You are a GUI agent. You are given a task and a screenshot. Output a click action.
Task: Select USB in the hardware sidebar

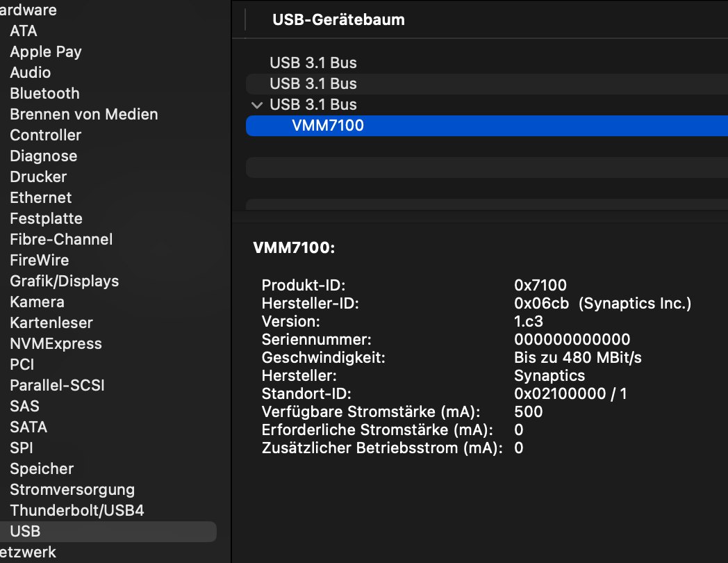point(25,531)
